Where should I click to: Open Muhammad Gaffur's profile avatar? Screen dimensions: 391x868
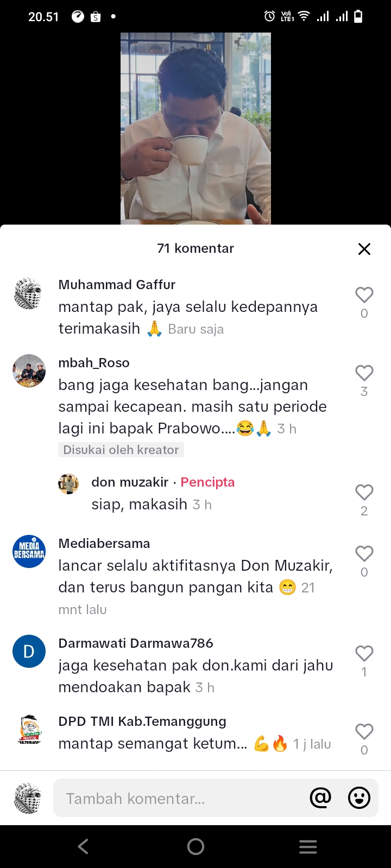29,294
